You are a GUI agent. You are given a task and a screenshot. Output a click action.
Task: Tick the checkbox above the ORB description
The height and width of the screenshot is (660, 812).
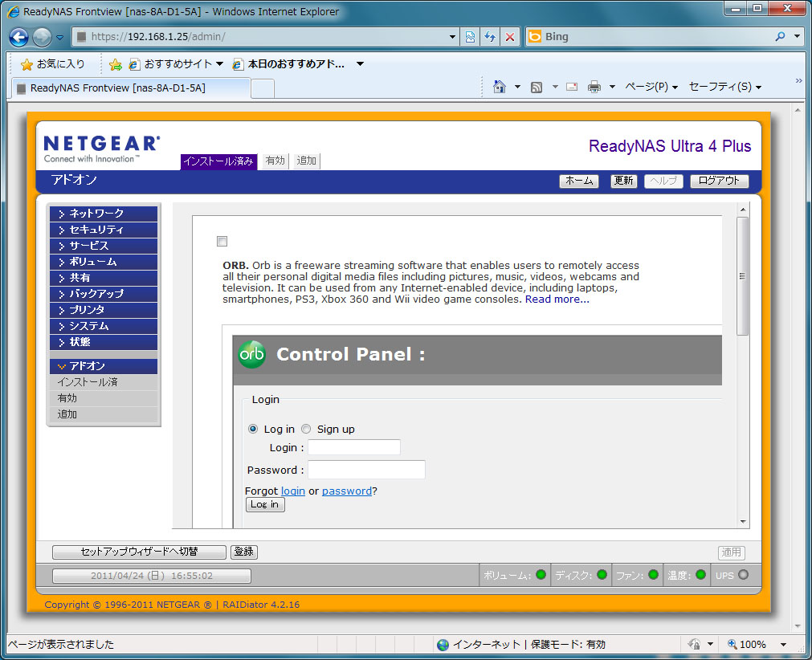[x=222, y=242]
